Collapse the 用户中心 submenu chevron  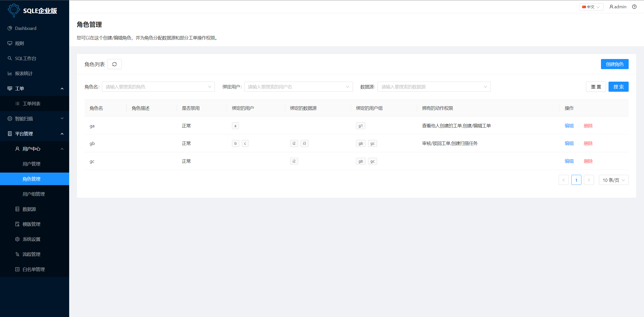click(62, 149)
